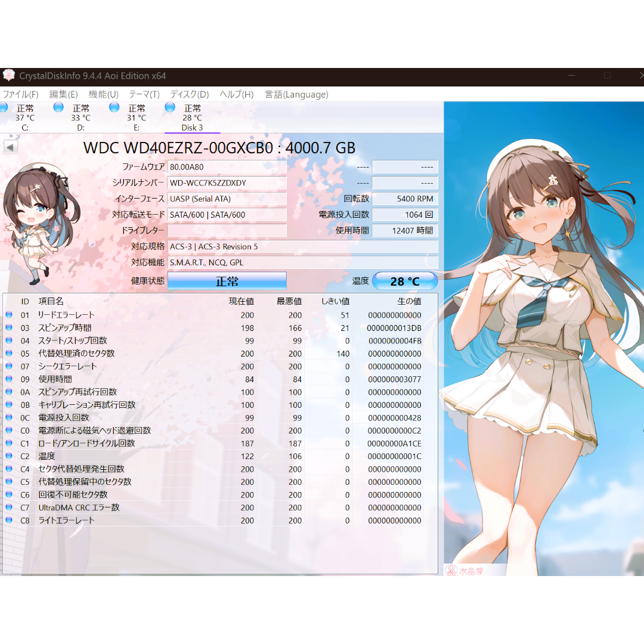Screen dimensions: 644x644
Task: Click the 正常 health status button
Action: tap(227, 281)
